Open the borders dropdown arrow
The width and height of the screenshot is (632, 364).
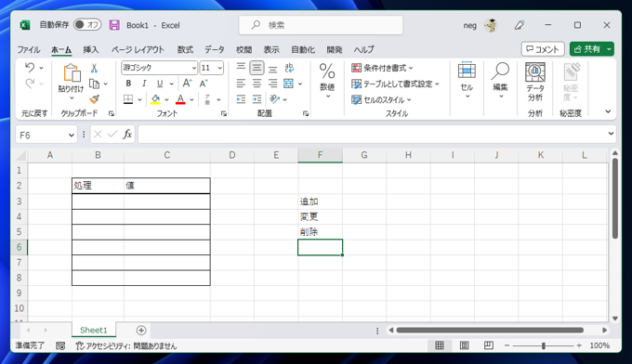point(139,100)
